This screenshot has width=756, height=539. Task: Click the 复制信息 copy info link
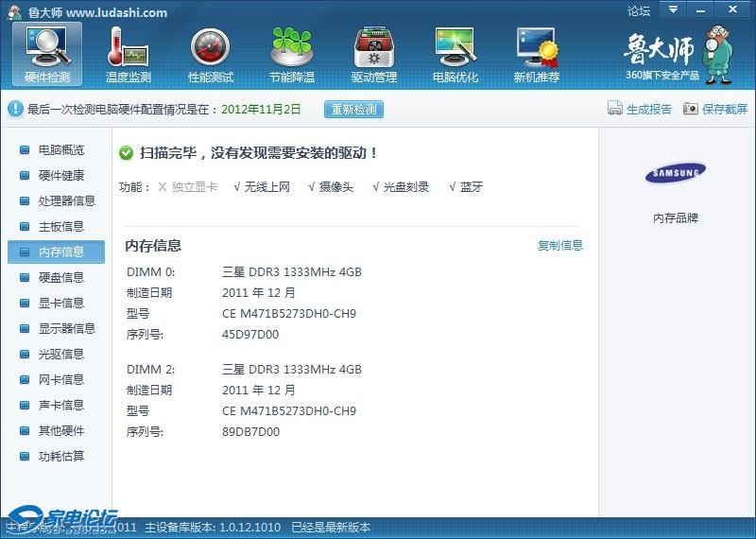pos(560,246)
